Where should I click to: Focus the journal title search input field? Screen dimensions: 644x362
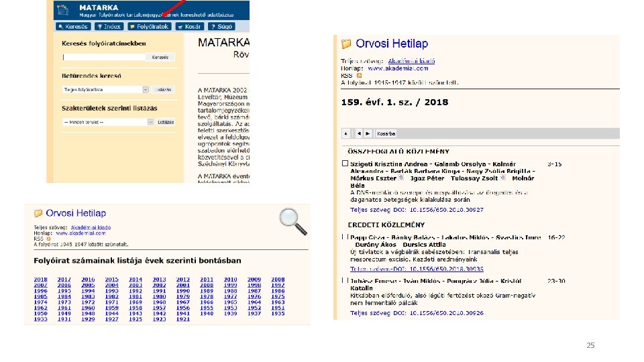(x=103, y=57)
